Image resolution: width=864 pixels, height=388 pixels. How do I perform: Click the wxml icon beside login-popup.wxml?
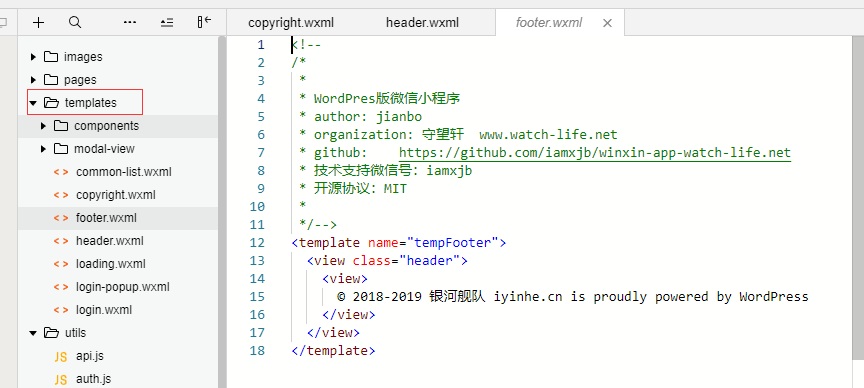point(61,287)
